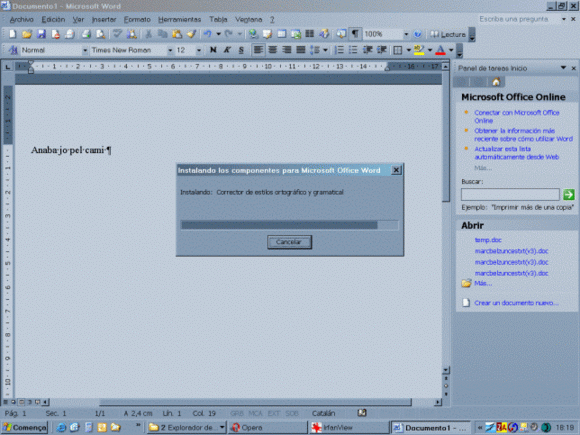Apply the yellow highlight color button
The height and width of the screenshot is (435, 580).
click(419, 50)
